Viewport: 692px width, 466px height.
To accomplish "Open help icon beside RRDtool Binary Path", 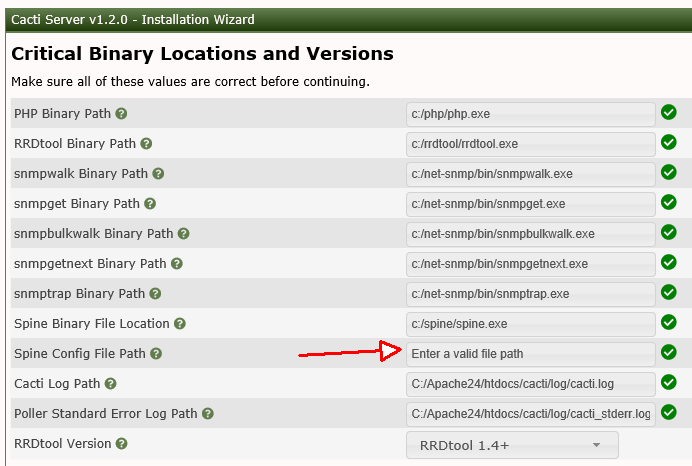I will pos(146,144).
